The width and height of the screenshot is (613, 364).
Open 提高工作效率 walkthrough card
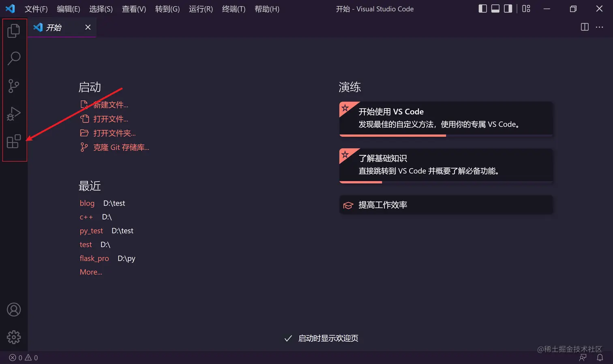(446, 205)
